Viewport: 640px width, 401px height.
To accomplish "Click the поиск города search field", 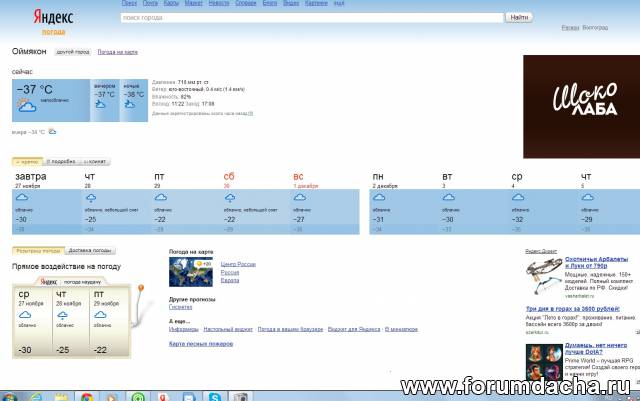I will [310, 18].
